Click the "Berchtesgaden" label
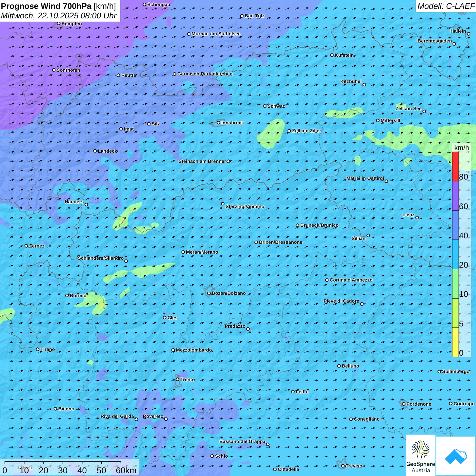 (435, 41)
